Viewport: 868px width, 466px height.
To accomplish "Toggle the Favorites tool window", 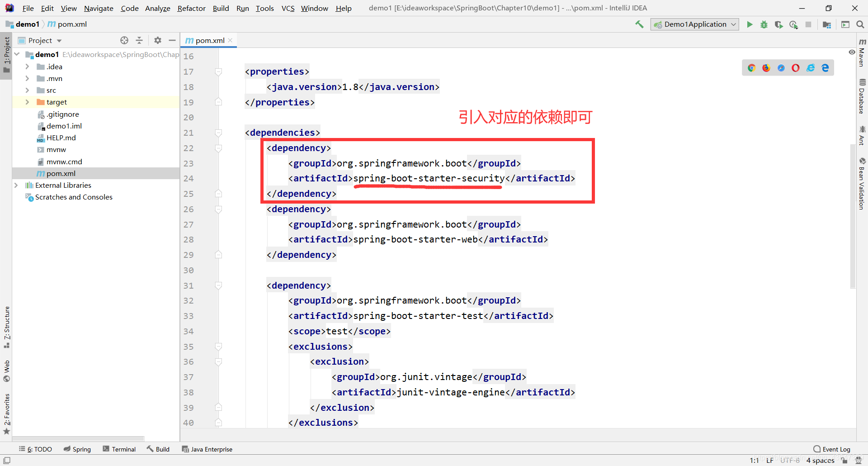I will click(6, 414).
